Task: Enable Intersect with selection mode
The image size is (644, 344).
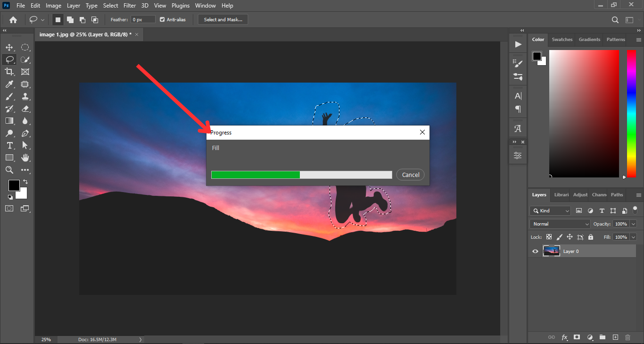Action: pos(95,20)
